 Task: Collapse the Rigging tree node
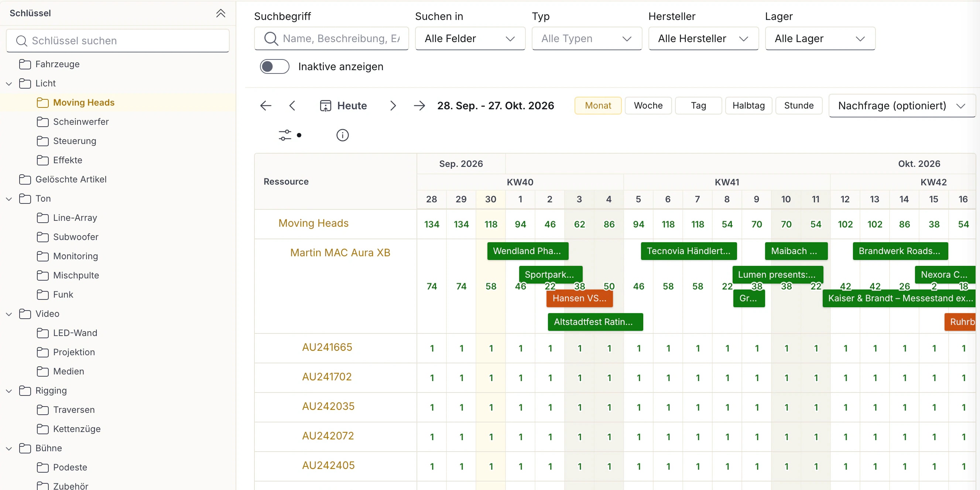pyautogui.click(x=9, y=391)
